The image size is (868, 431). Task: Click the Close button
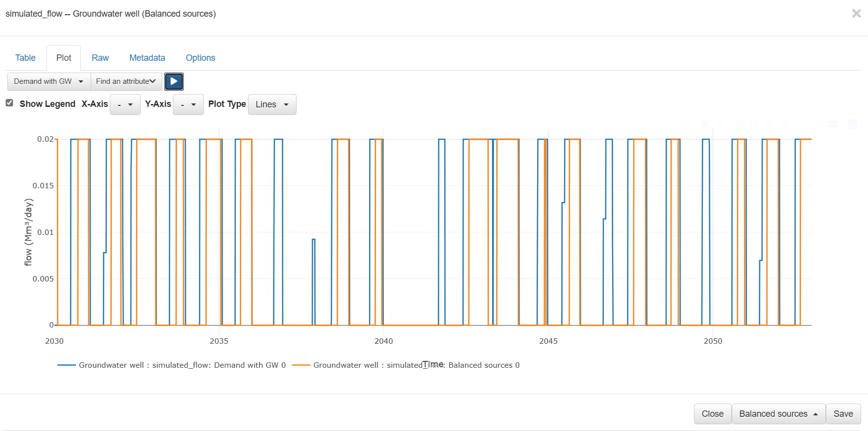pos(712,414)
